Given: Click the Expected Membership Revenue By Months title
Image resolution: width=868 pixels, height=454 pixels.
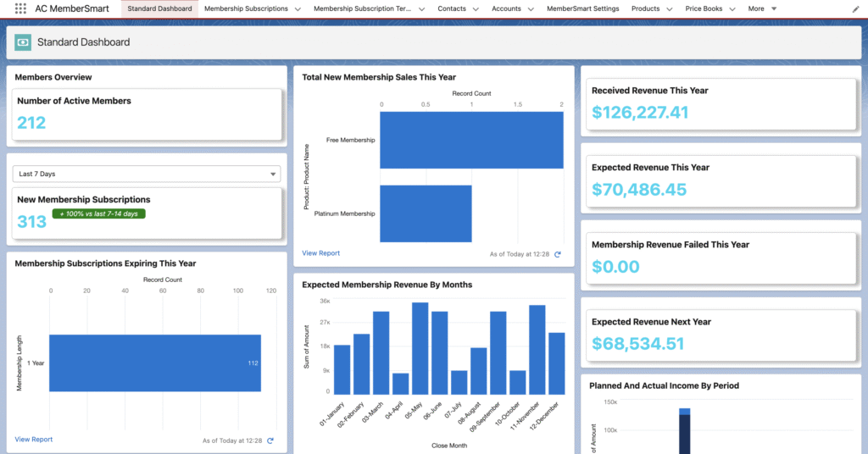Looking at the screenshot, I should pos(387,285).
